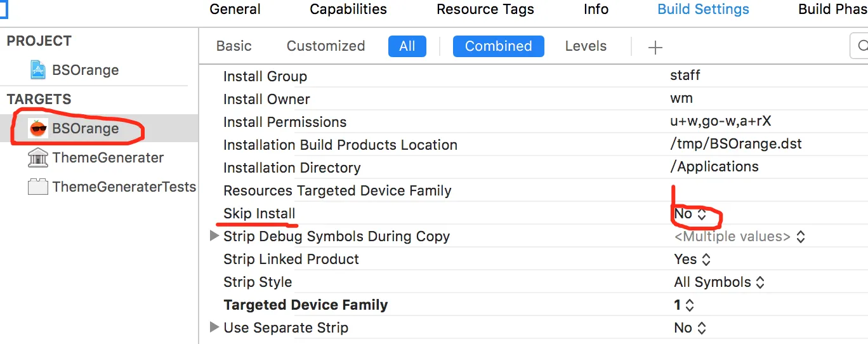Image resolution: width=868 pixels, height=344 pixels.
Task: Select the BSOrange target
Action: tap(86, 128)
